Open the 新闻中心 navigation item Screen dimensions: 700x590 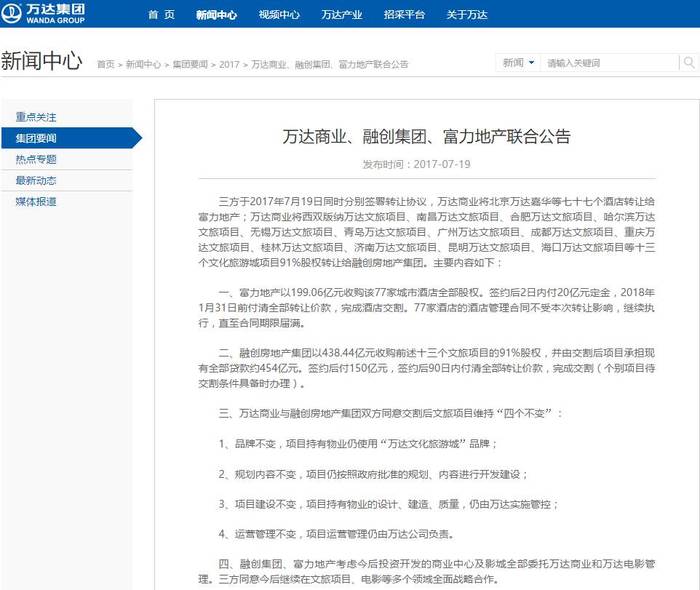(217, 15)
